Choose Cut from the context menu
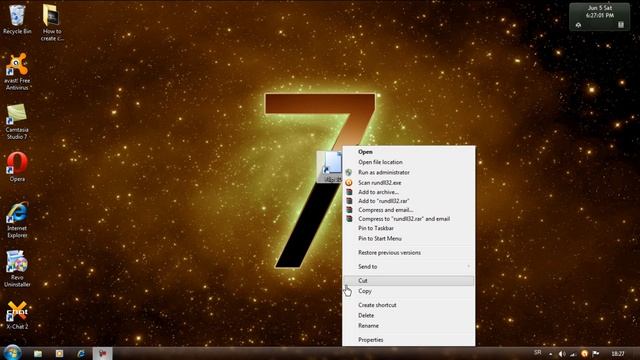 point(409,280)
